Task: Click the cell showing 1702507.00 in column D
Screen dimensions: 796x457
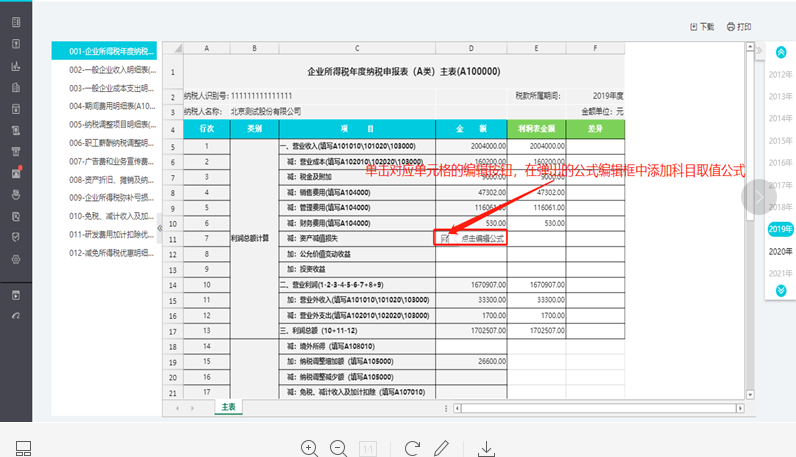Action: [x=471, y=331]
